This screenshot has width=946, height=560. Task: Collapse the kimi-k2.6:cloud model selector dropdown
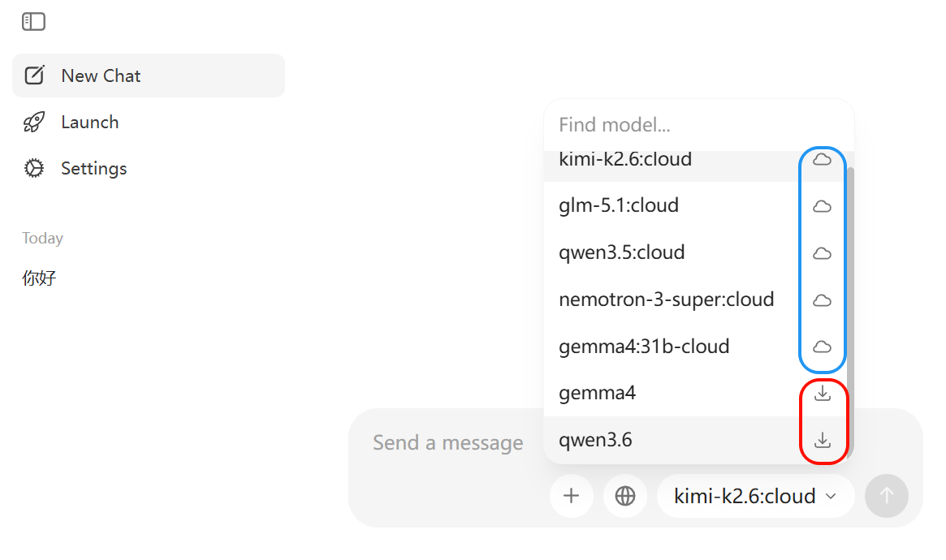point(755,496)
